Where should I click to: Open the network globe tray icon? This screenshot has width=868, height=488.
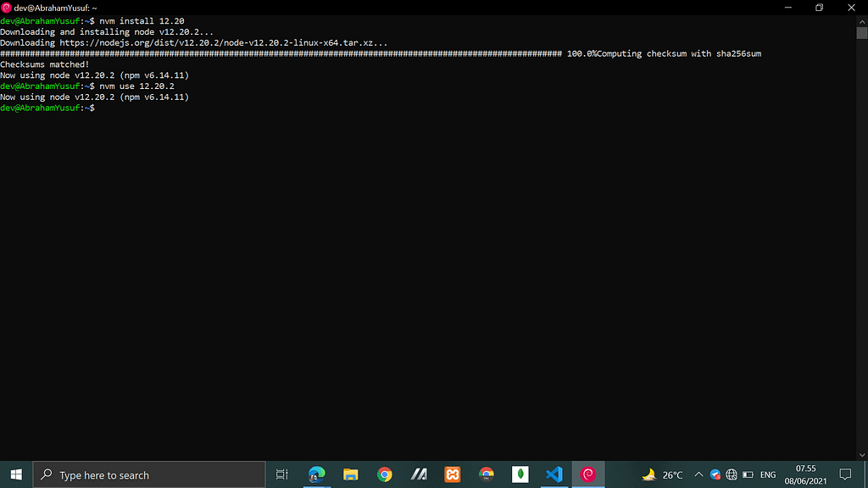pos(732,474)
